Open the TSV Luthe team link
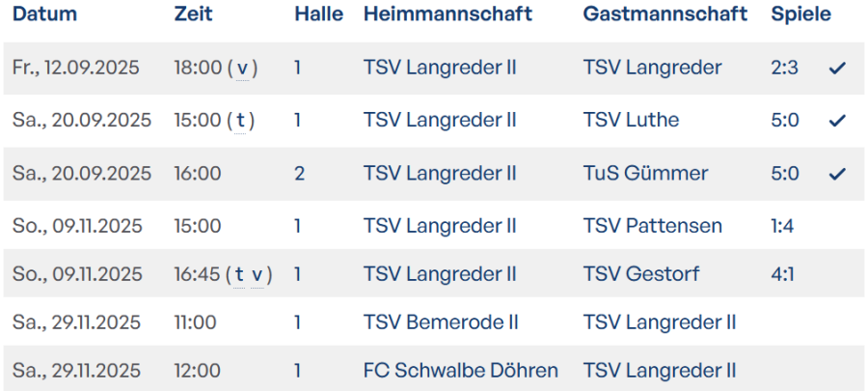Screen dimensions: 868x391 (x=631, y=121)
